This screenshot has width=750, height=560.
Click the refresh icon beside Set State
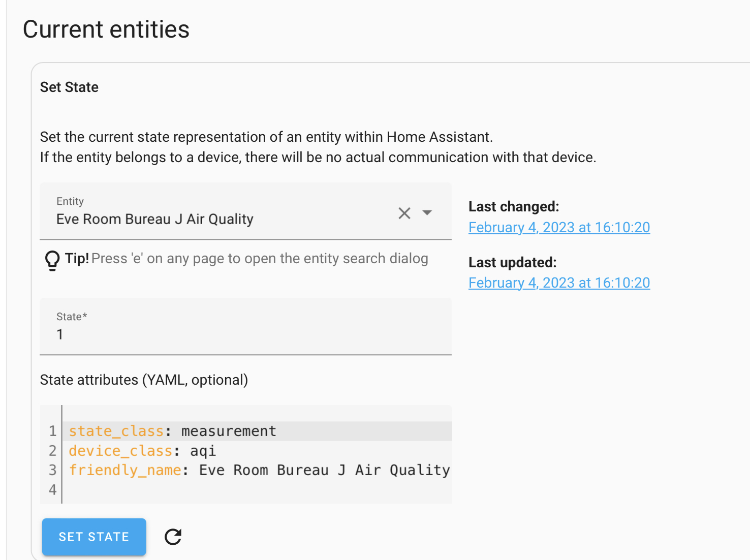click(172, 537)
